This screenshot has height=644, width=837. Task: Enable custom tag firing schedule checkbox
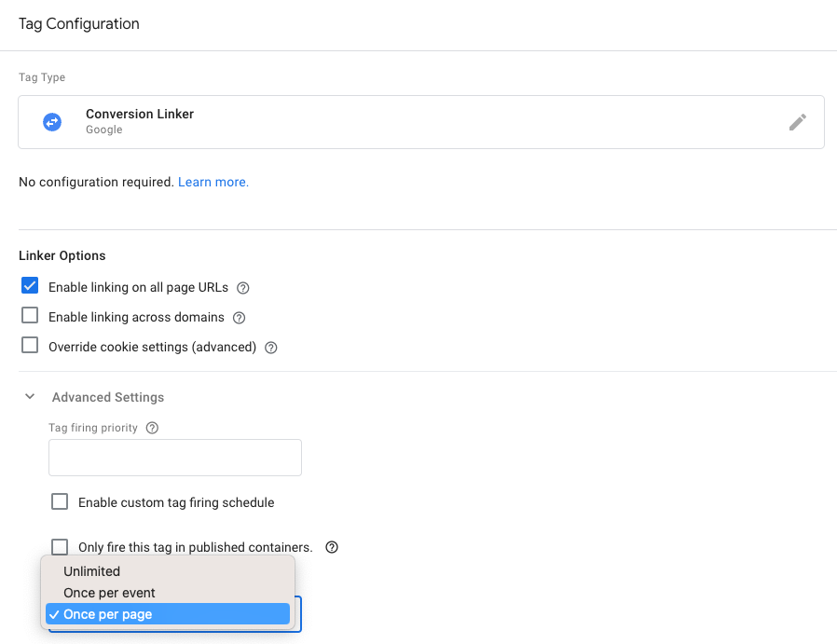tap(60, 501)
